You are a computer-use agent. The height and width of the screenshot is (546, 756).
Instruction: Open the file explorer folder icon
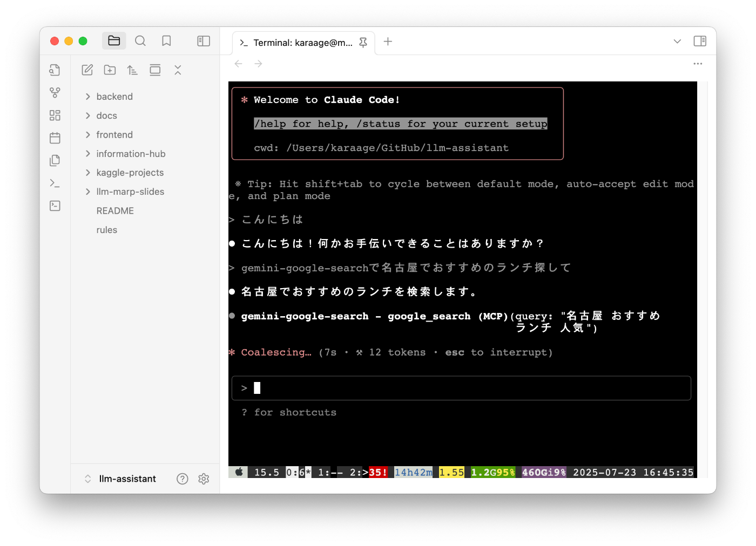(x=114, y=41)
